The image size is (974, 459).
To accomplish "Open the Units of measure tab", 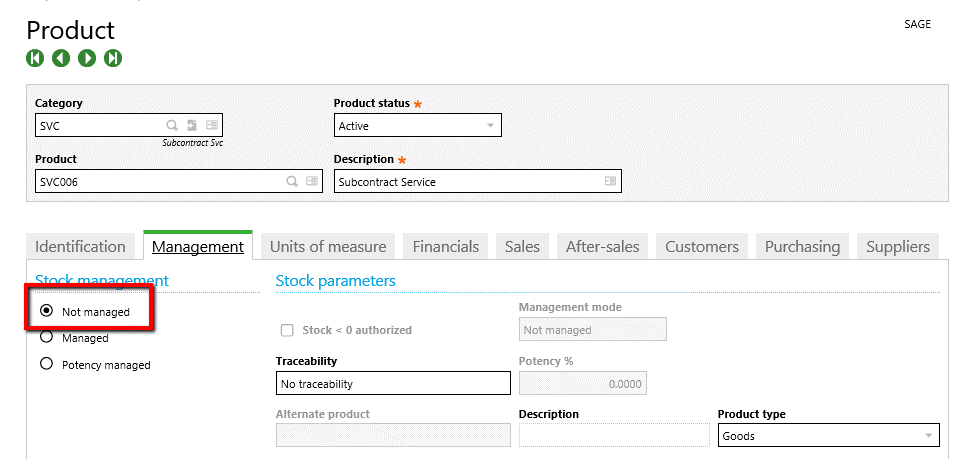I will (x=328, y=246).
